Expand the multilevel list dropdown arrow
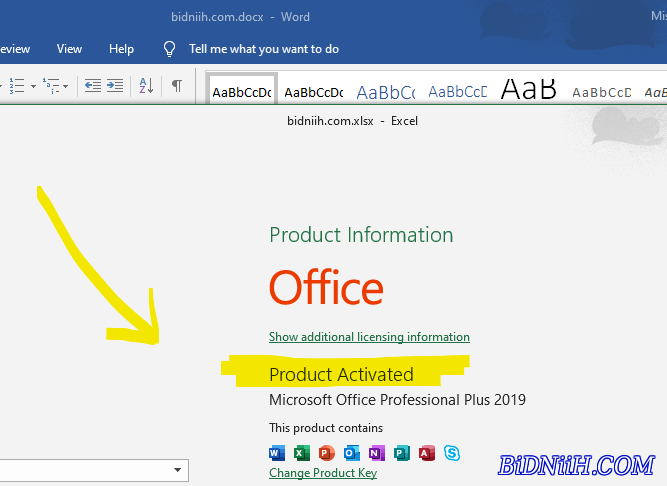The width and height of the screenshot is (667, 486). point(66,86)
